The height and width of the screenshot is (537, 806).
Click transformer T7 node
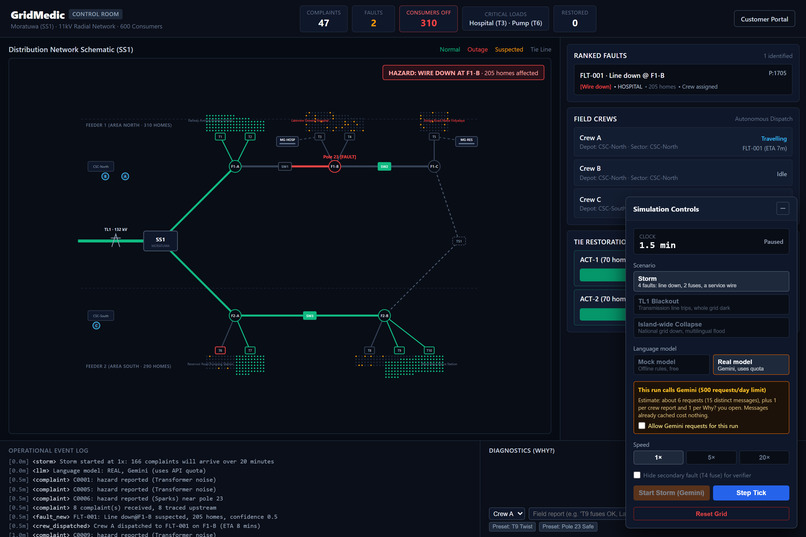pos(250,350)
